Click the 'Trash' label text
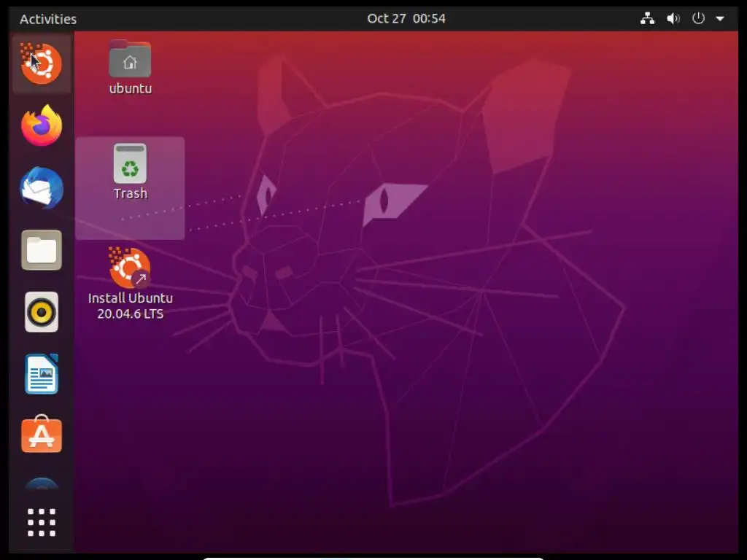This screenshot has width=747, height=560. 131,193
